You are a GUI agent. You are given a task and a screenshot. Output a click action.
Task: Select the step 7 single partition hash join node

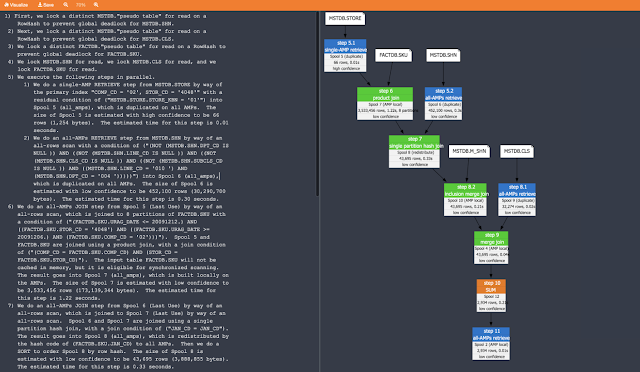414,151
